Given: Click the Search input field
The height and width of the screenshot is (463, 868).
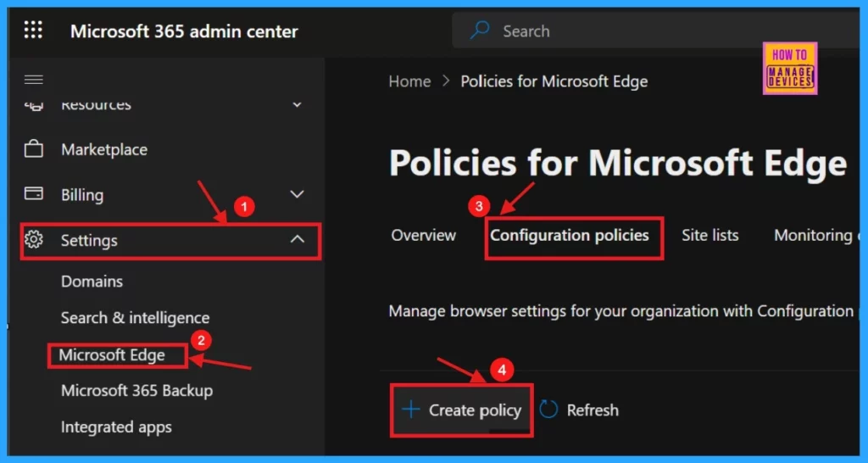Looking at the screenshot, I should pos(656,31).
